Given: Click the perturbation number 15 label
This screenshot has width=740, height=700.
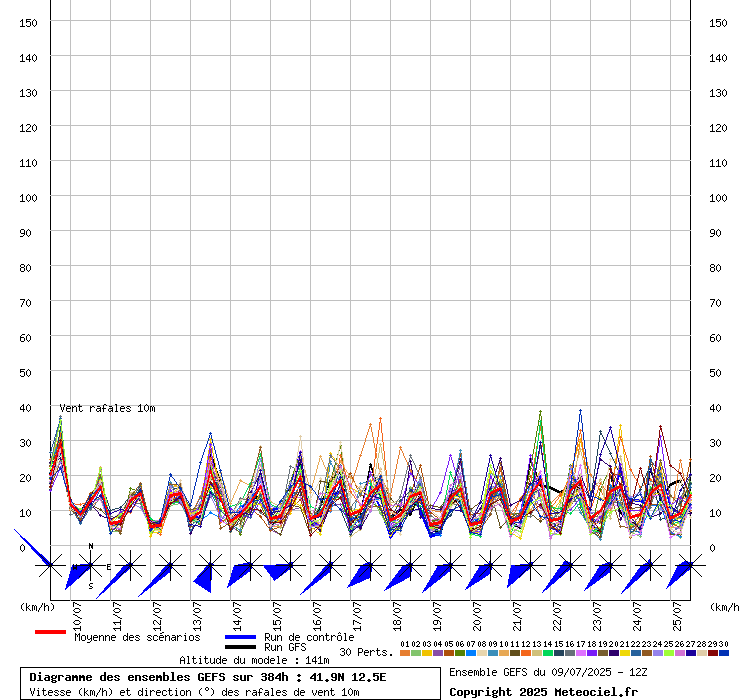Looking at the screenshot, I should pyautogui.click(x=559, y=644).
